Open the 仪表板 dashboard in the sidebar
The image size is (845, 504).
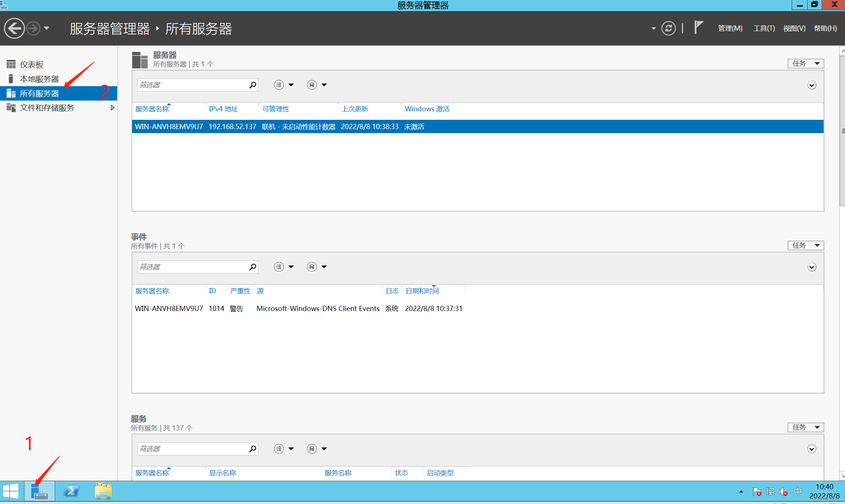point(31,65)
